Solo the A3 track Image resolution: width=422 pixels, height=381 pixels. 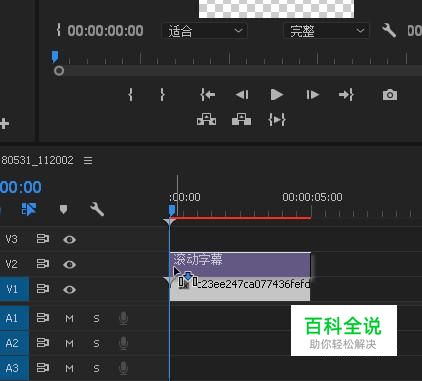coord(96,368)
